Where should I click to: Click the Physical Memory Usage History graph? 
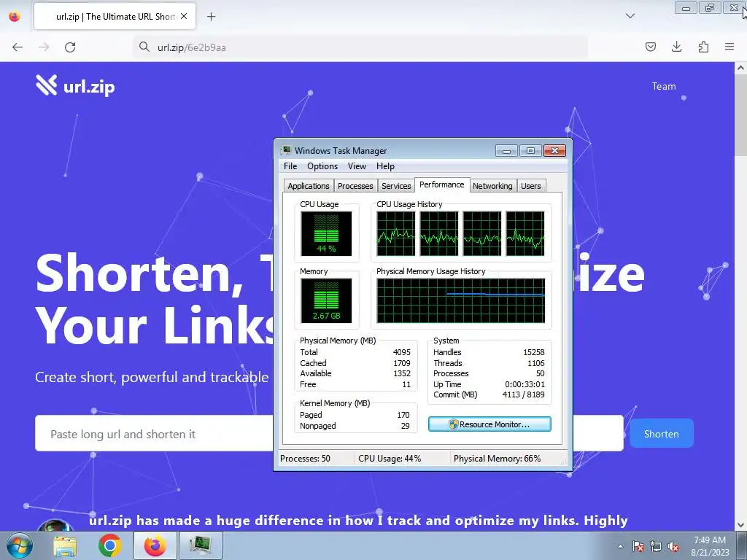(x=461, y=301)
